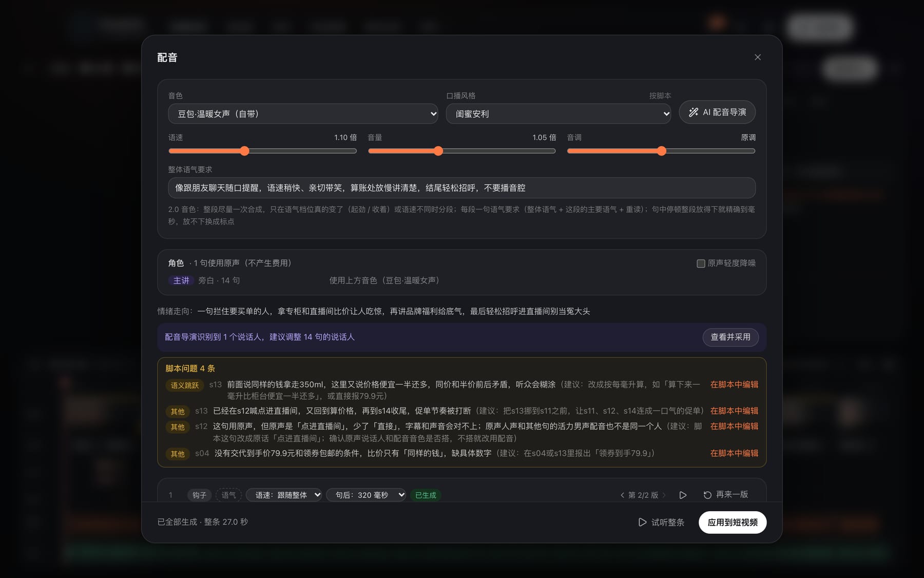Image resolution: width=924 pixels, height=578 pixels.
Task: Open the 语速：跟随整体 dropdown
Action: pyautogui.click(x=284, y=495)
